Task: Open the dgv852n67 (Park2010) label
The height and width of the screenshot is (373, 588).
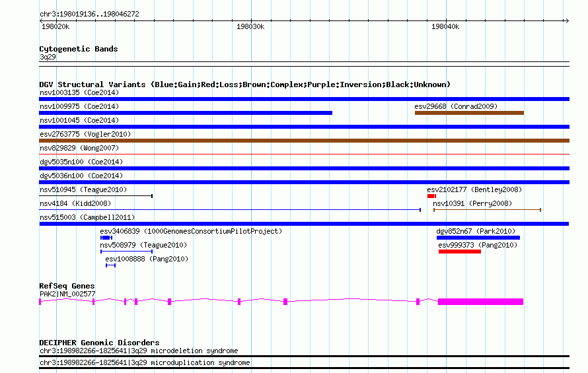Action: click(476, 231)
